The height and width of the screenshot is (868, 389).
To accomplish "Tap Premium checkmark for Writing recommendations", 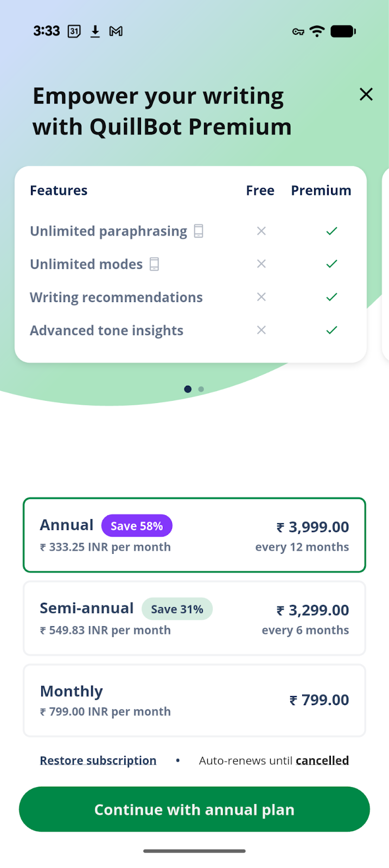I will point(331,297).
